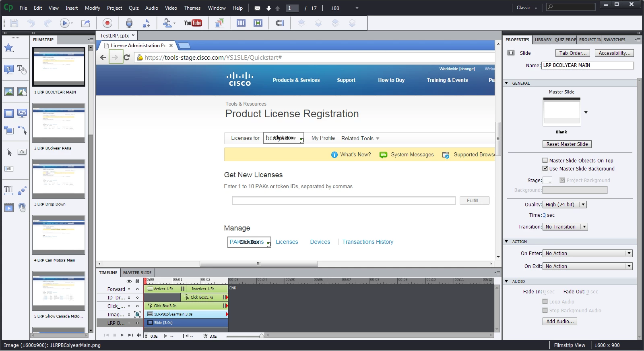Click the Accessibility... button

tap(614, 53)
